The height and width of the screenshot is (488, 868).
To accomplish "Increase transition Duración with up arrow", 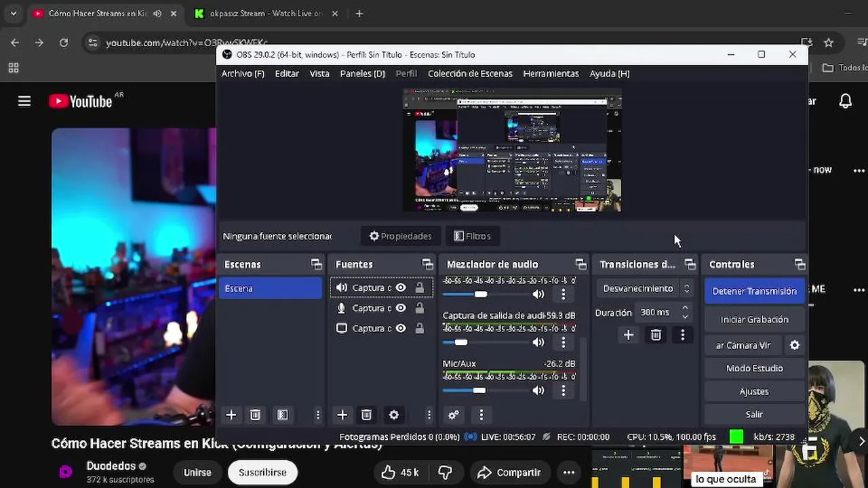I will [x=685, y=308].
